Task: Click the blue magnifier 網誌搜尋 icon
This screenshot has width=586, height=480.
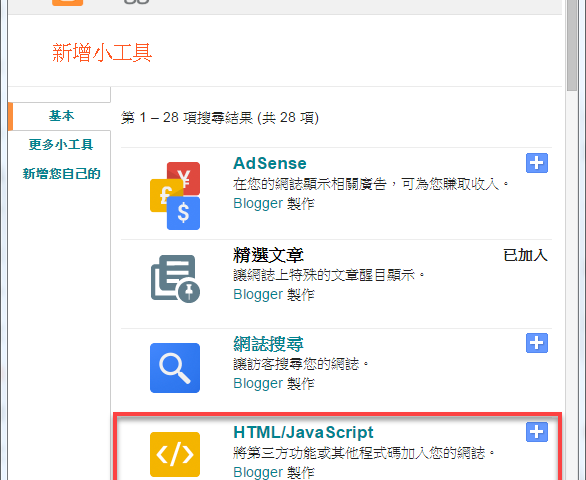Action: point(175,368)
